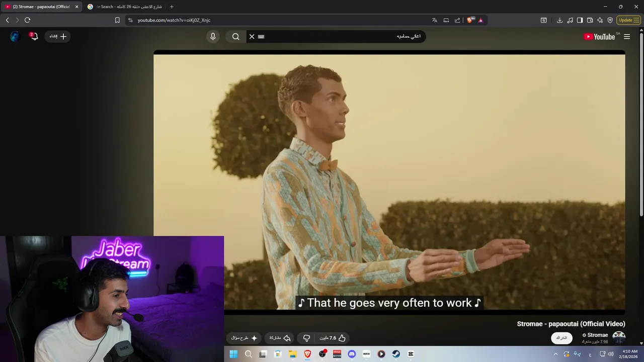
Task: Click the video title Stromae - papaoutai
Action: point(571,324)
